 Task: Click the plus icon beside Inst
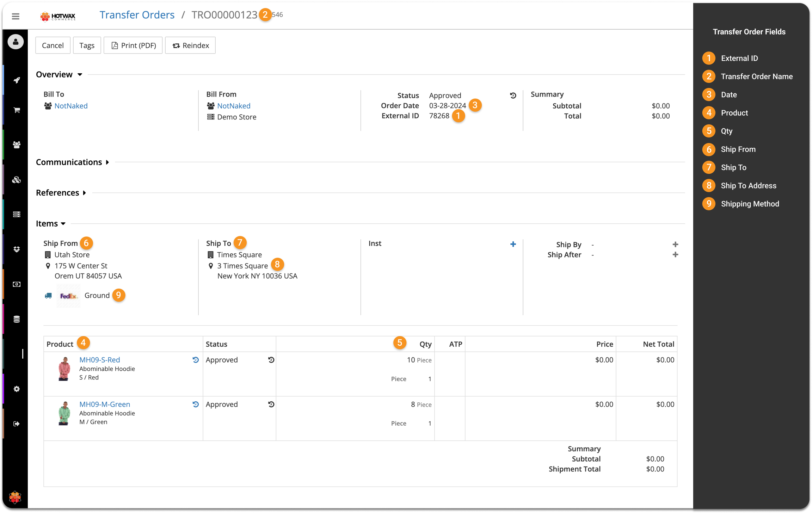click(513, 244)
